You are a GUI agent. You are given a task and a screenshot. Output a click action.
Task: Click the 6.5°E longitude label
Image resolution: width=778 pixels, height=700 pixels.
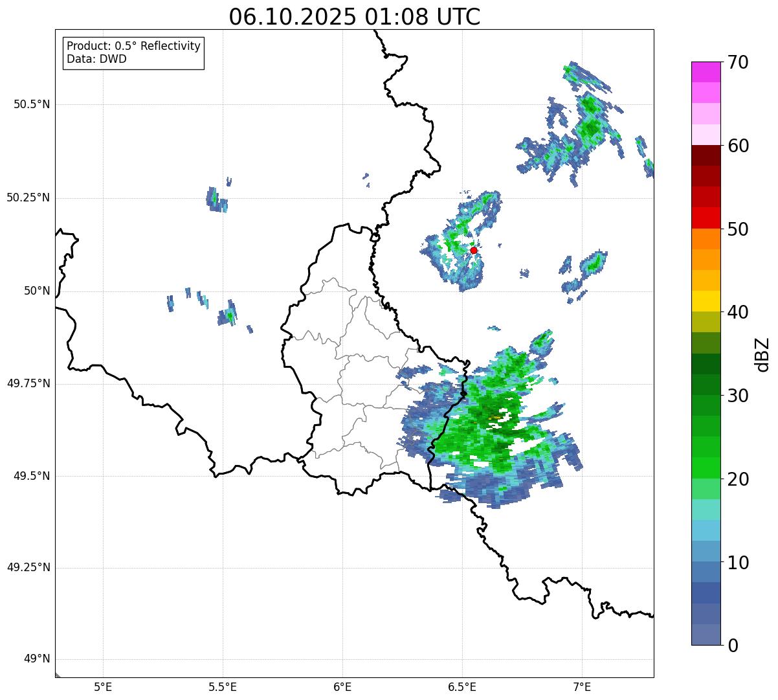[x=462, y=687]
